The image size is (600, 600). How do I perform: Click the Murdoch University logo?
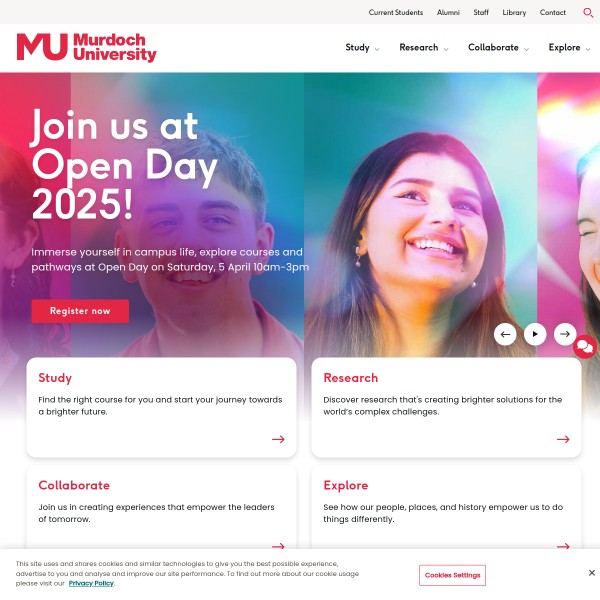[86, 47]
